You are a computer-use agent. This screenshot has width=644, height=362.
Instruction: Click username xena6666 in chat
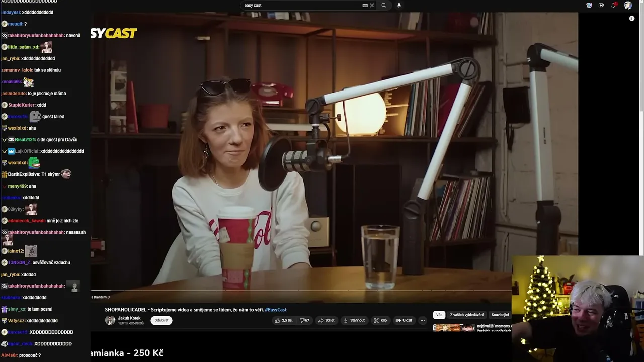[x=11, y=82]
